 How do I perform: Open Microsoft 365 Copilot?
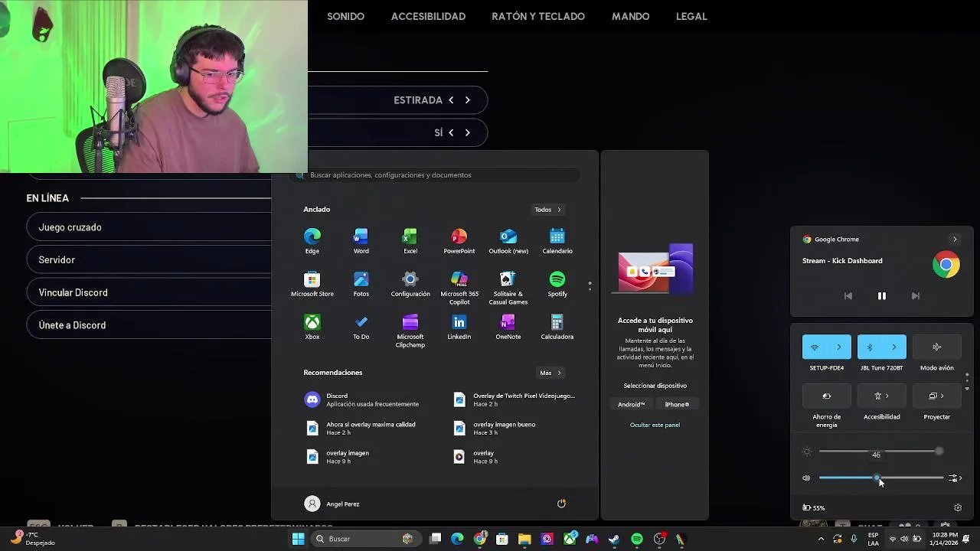(459, 288)
